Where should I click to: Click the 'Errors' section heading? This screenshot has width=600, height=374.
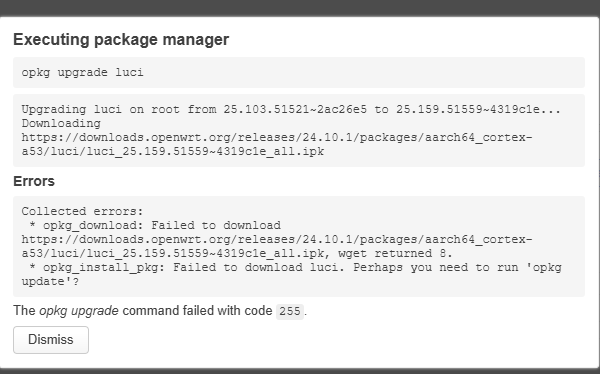coord(34,181)
